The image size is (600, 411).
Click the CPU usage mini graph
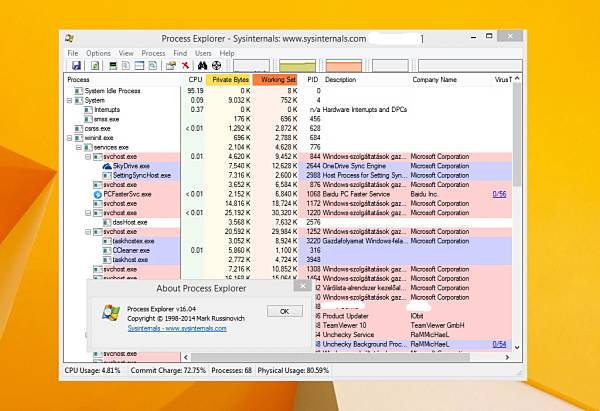251,65
